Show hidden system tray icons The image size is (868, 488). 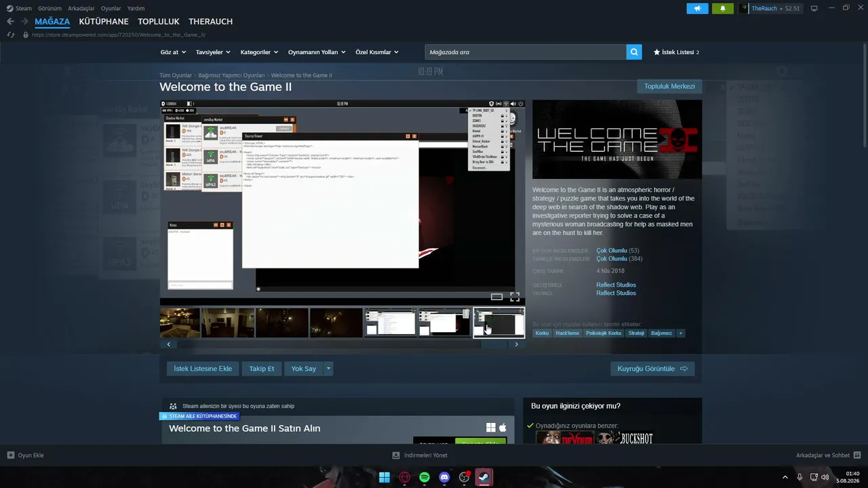(785, 477)
